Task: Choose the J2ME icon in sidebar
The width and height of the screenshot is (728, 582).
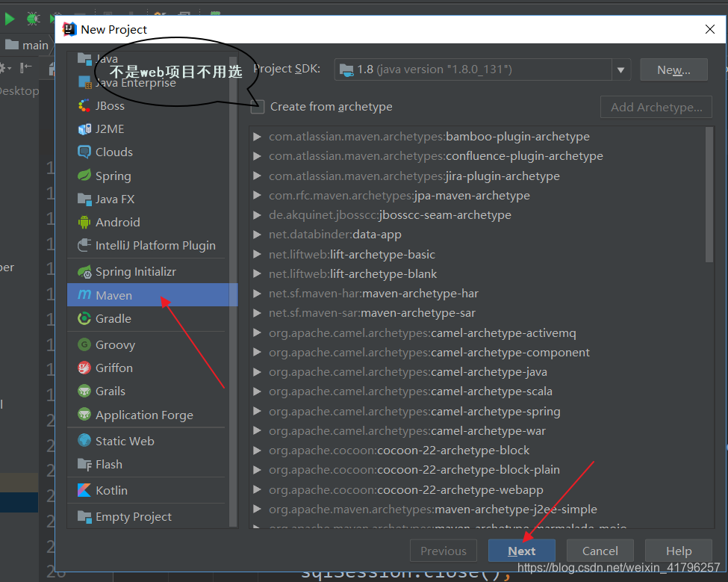Action: coord(84,129)
